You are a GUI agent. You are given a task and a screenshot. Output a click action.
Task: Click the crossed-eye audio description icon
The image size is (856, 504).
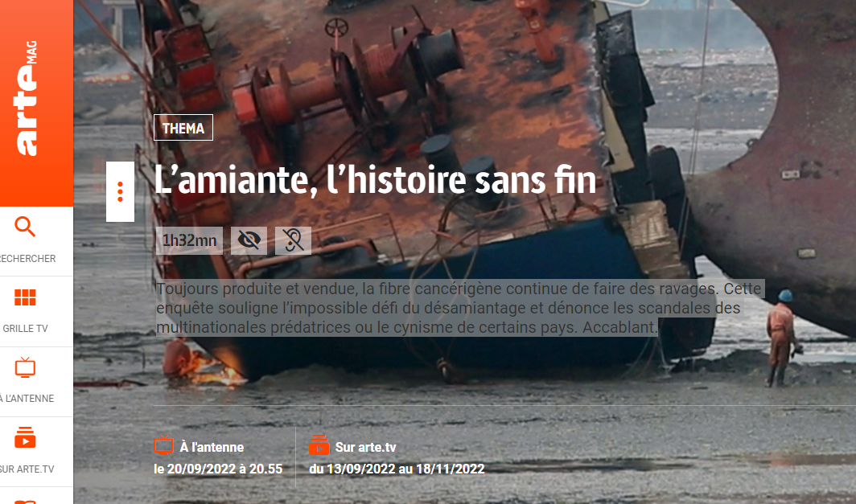point(249,240)
